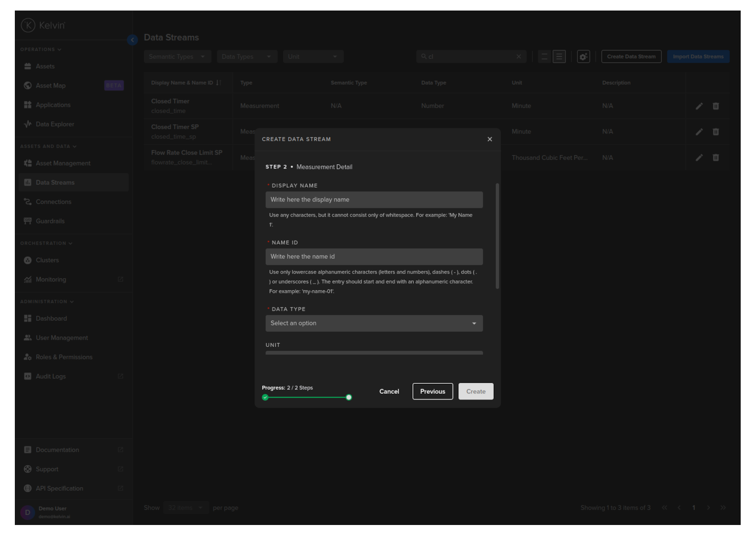The image size is (756, 536).
Task: Click edit pencil icon for Closed Timer row
Action: pyautogui.click(x=699, y=106)
